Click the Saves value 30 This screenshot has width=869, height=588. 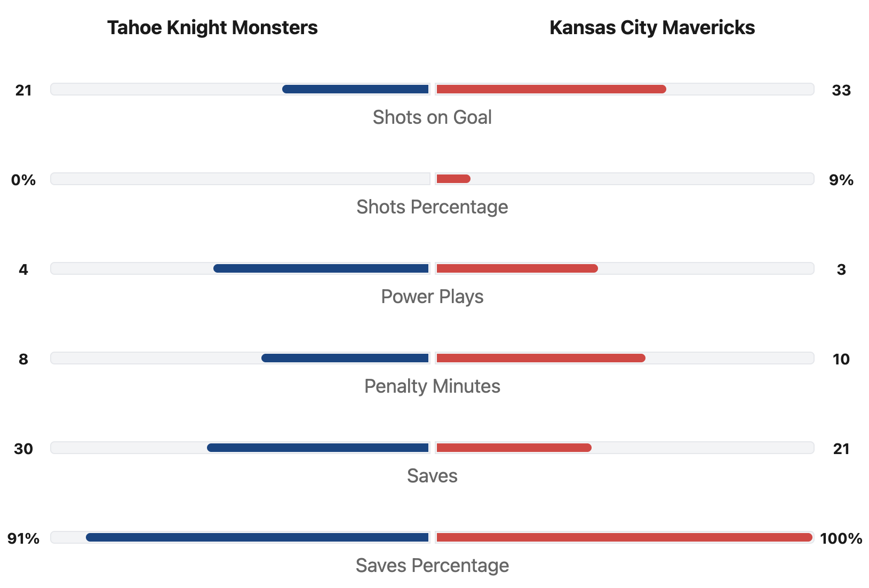point(23,449)
